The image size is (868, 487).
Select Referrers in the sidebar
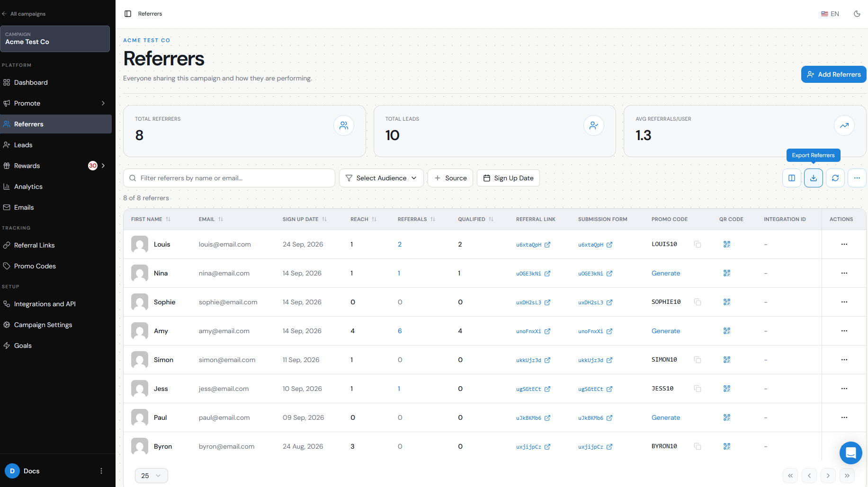click(56, 124)
